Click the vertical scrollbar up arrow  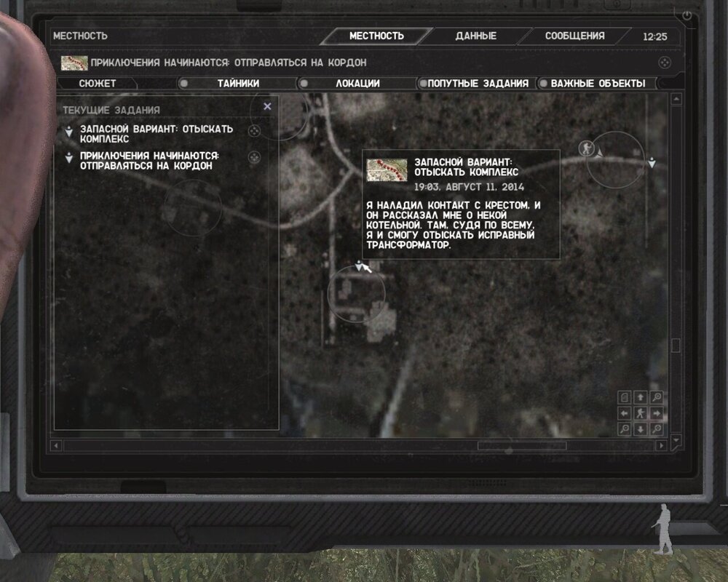click(x=676, y=99)
